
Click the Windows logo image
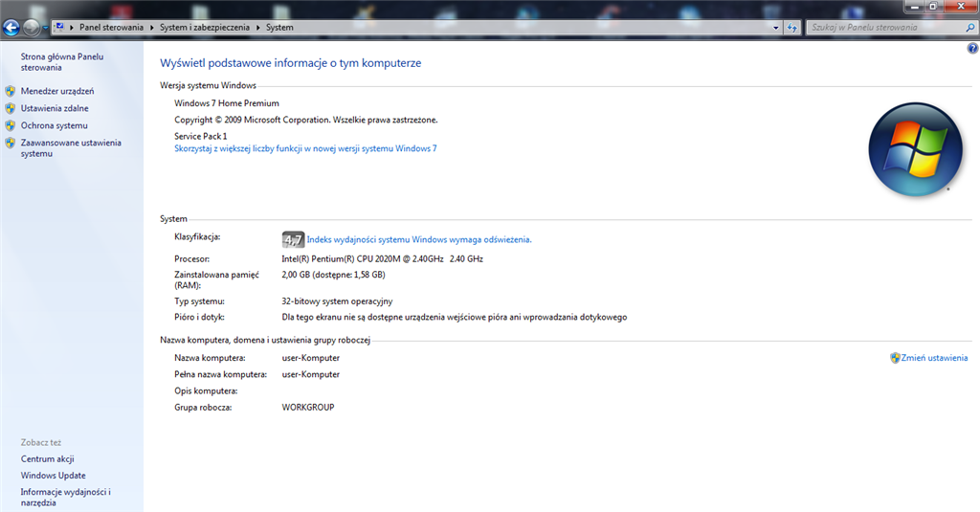pos(915,149)
